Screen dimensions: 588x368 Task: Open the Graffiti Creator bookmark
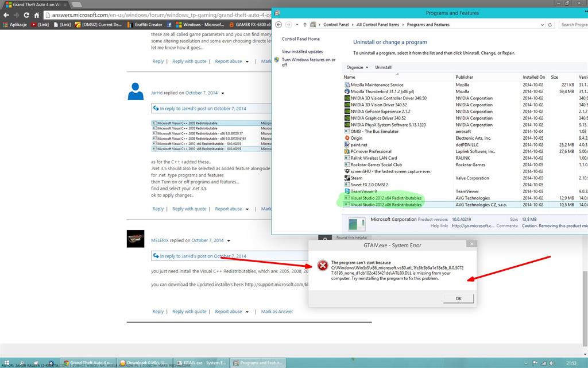(145, 24)
